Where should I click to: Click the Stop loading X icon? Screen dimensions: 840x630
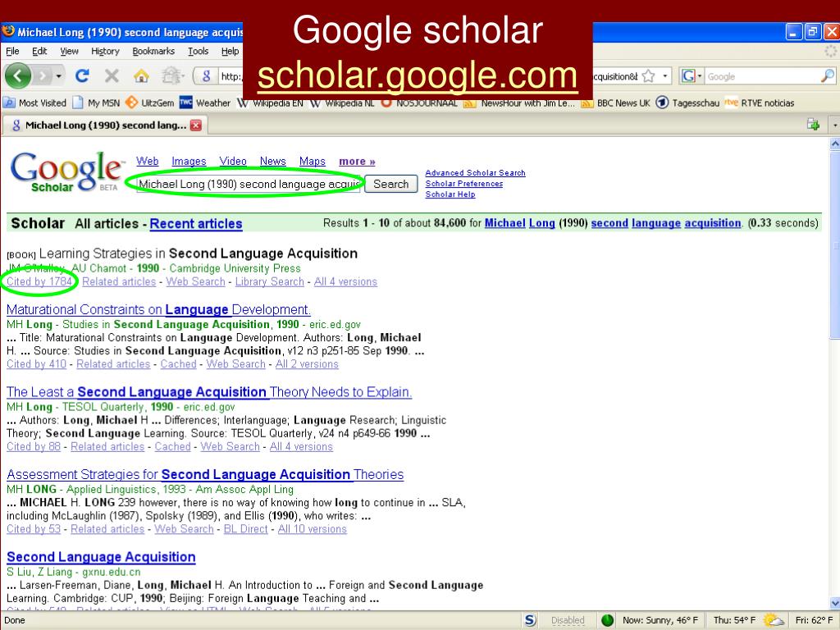(112, 76)
